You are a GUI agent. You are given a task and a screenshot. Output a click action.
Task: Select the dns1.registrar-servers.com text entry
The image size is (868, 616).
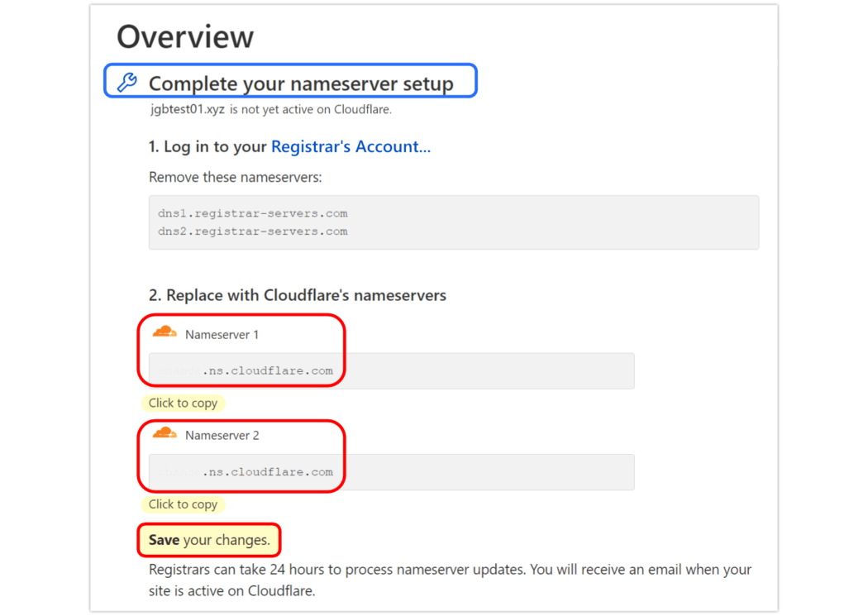click(x=252, y=212)
